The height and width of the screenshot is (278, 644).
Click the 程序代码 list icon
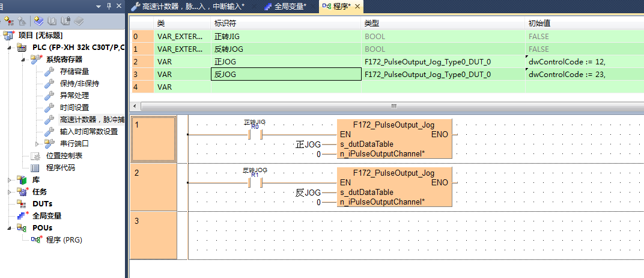click(35, 168)
